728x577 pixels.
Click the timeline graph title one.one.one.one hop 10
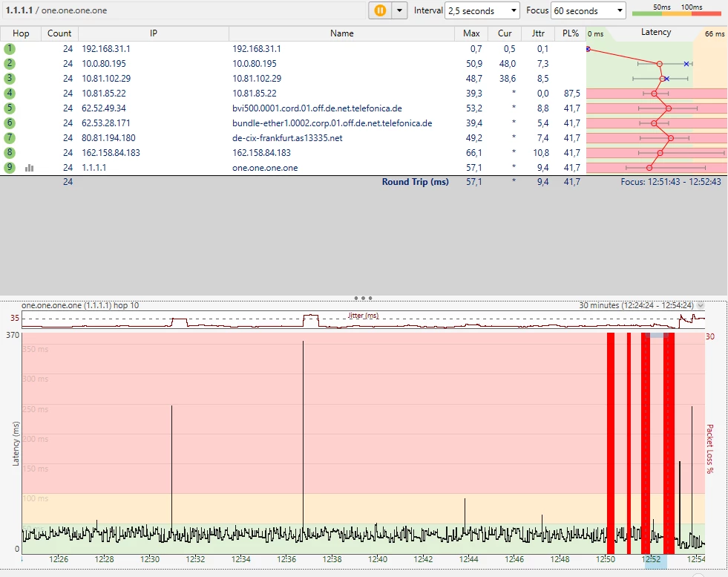[x=80, y=305]
